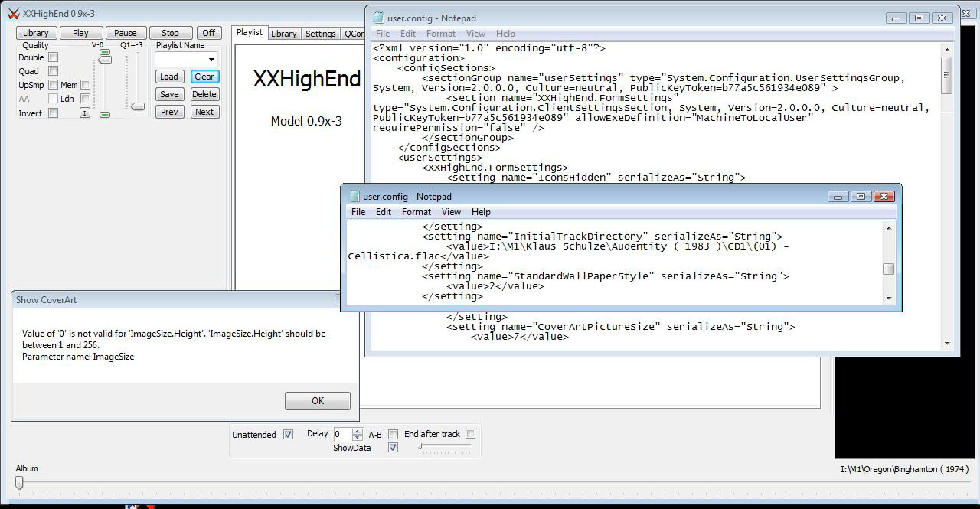Open the Settings tab
This screenshot has width=980, height=509.
pos(320,34)
